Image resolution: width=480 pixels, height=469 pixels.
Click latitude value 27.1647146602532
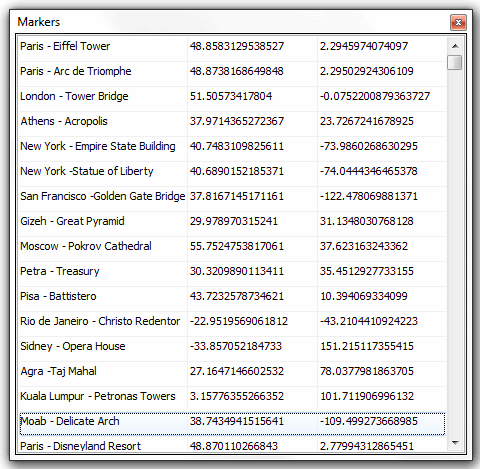(x=237, y=371)
